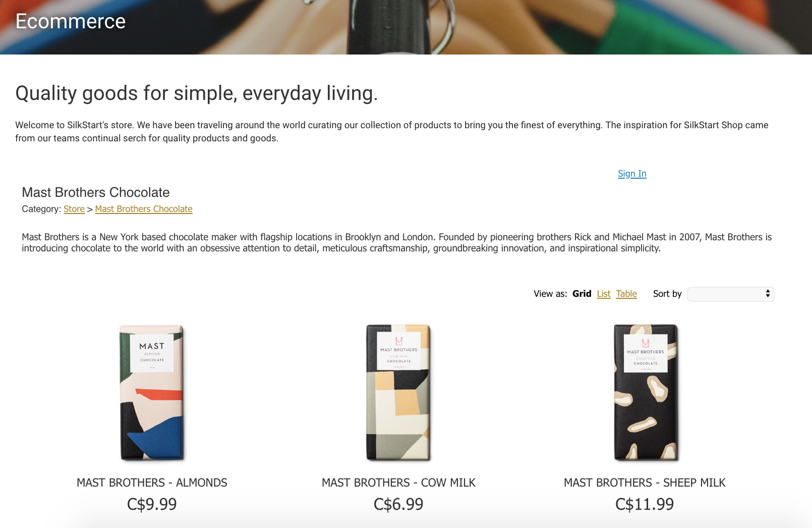Click the Sort by label

pyautogui.click(x=667, y=294)
